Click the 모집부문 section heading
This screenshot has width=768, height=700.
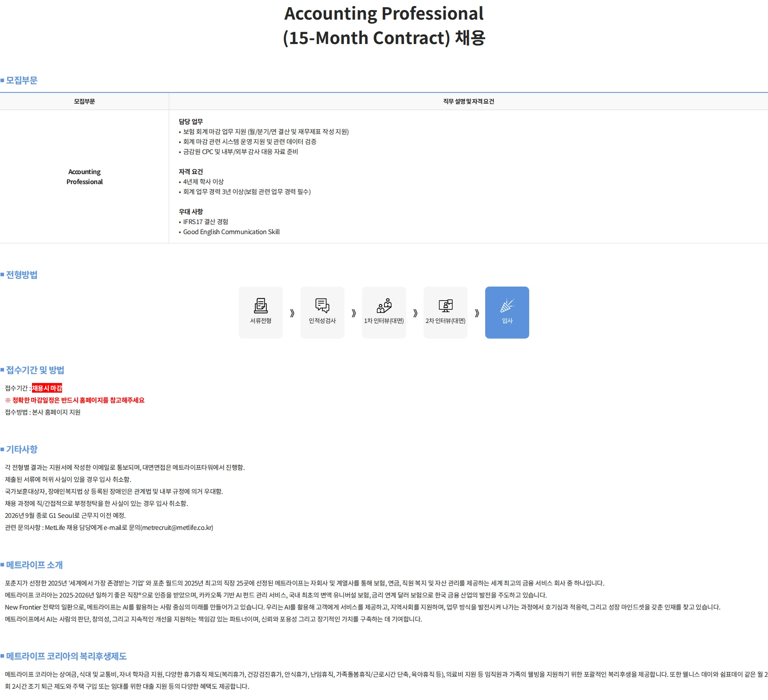22,80
